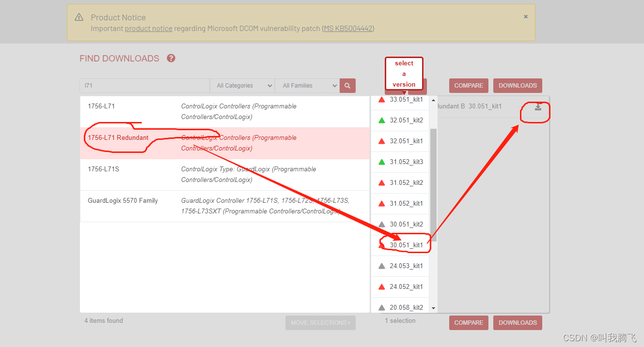The image size is (644, 347).
Task: Click the magnifier search button
Action: pos(347,86)
